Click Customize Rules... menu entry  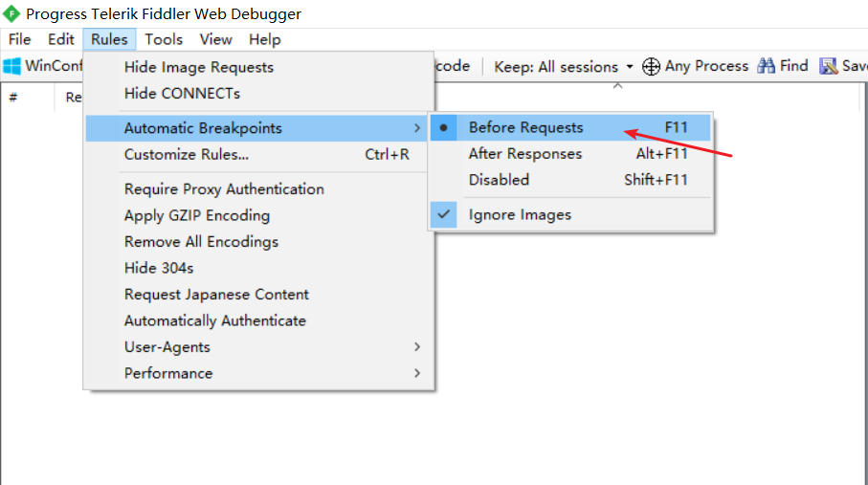(x=187, y=155)
